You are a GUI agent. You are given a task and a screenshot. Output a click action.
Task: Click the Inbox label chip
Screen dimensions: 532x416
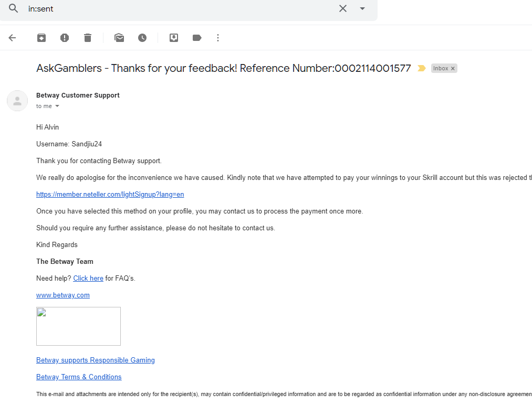[x=441, y=68]
